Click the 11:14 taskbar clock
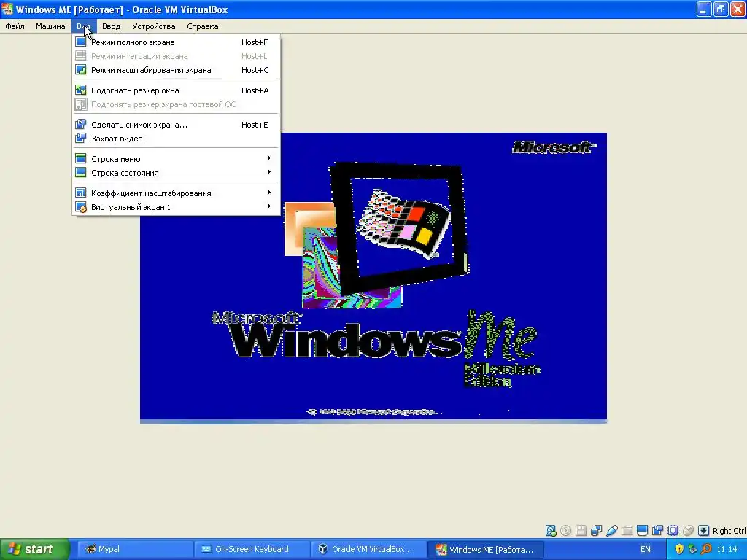The image size is (747, 560). [x=727, y=549]
